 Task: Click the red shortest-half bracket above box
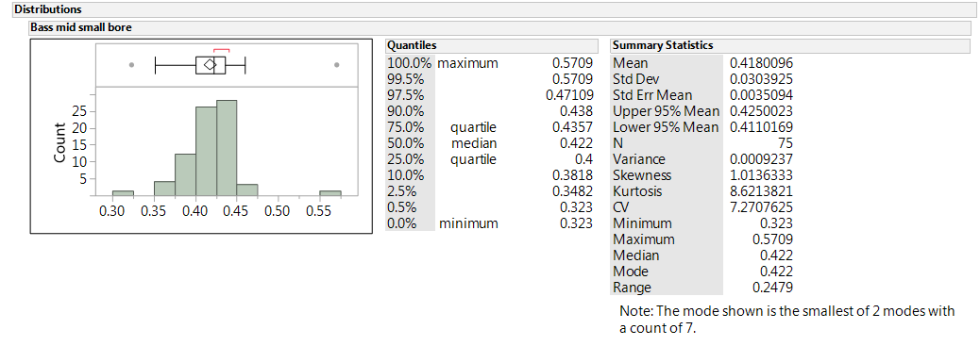(221, 51)
